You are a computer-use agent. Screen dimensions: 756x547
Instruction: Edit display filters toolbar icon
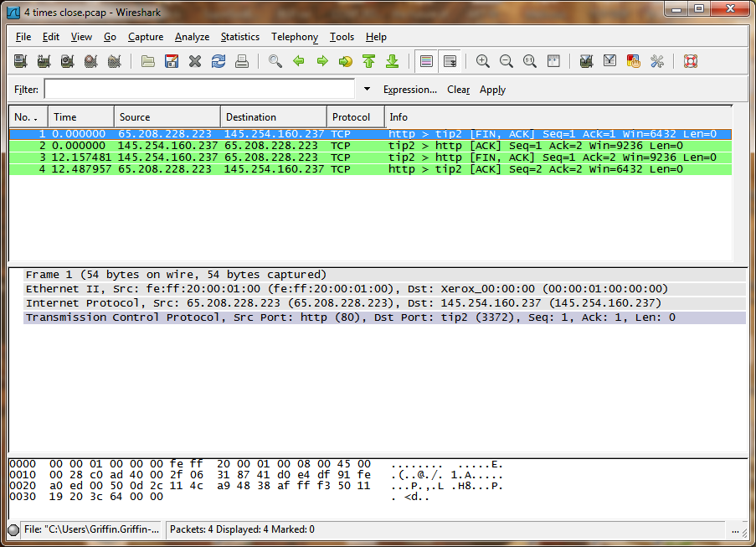pos(610,61)
